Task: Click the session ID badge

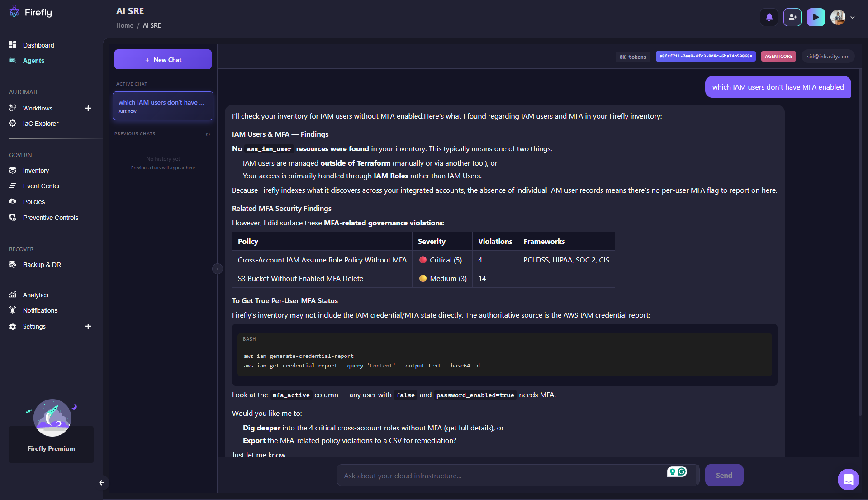Action: [706, 56]
